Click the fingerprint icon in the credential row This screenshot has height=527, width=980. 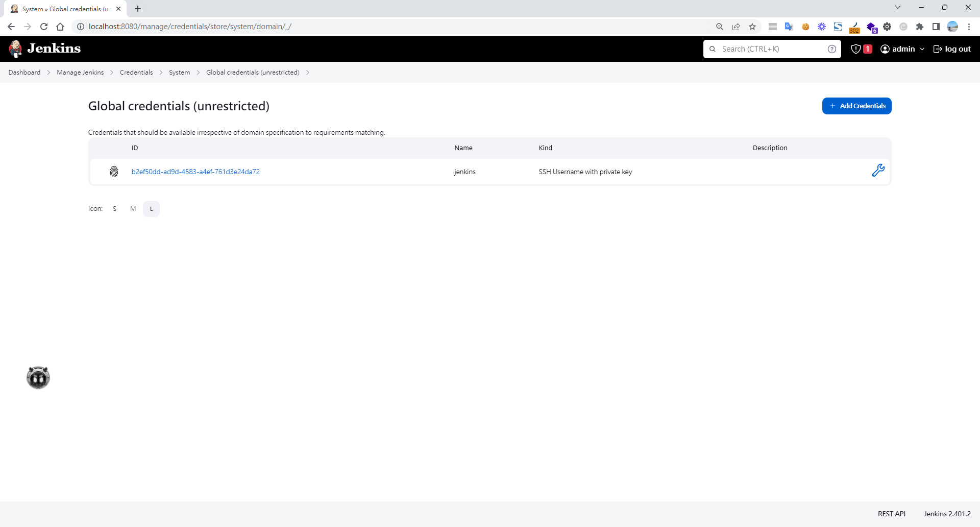point(114,172)
